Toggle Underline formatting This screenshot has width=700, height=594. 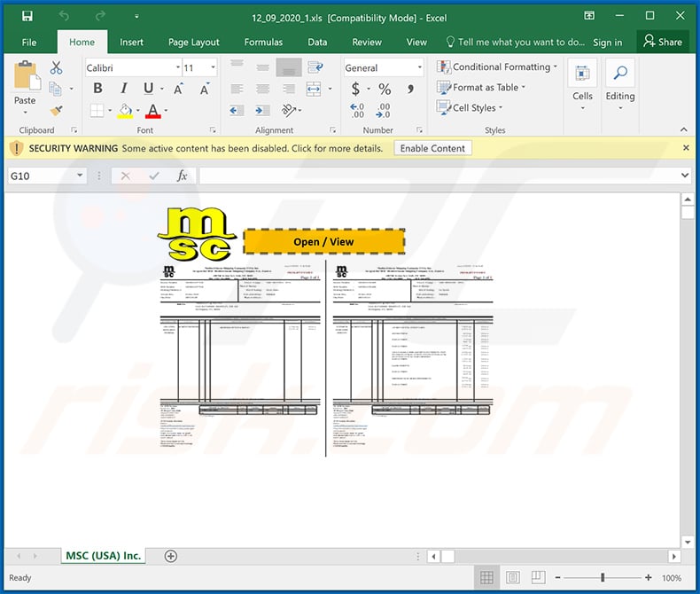(x=148, y=89)
